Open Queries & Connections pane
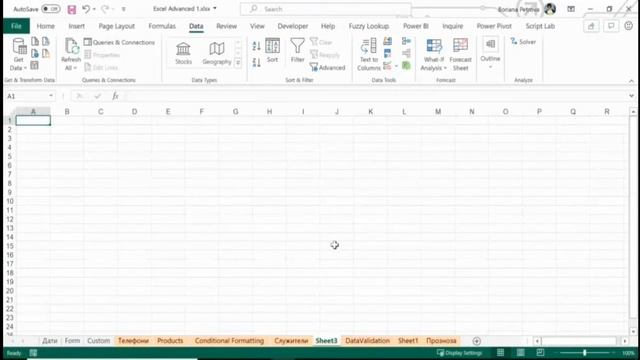640x360 pixels. pyautogui.click(x=119, y=42)
